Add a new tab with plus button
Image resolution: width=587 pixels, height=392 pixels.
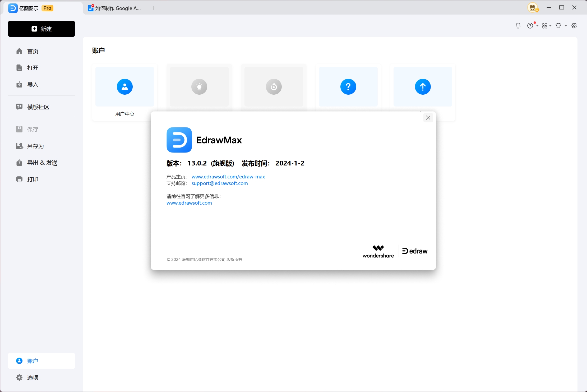pos(154,8)
